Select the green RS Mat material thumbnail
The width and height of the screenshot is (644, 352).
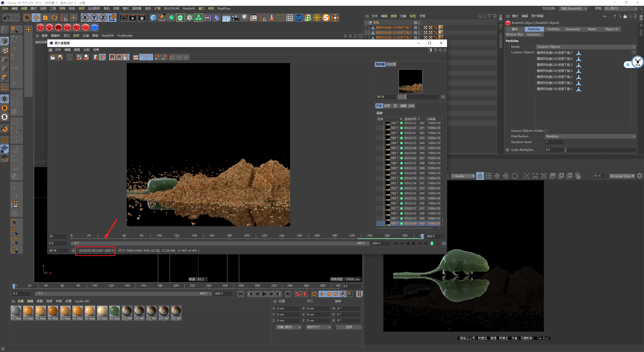coord(114,311)
